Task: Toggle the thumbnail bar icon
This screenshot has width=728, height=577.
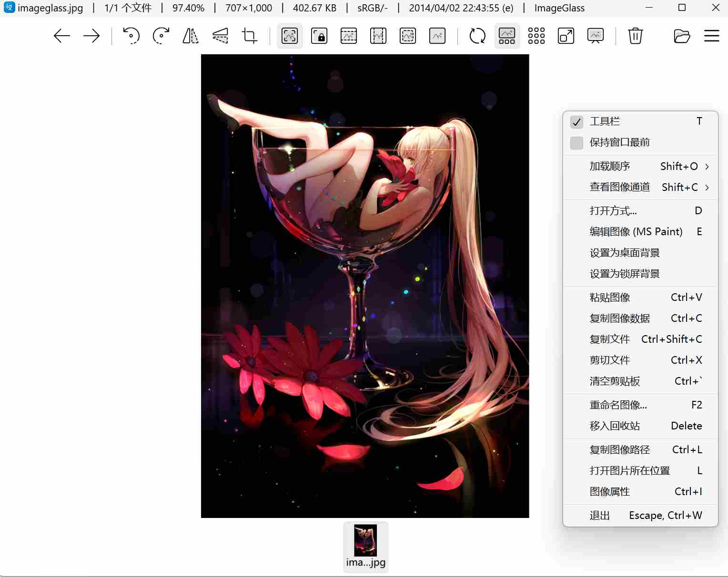Action: [x=507, y=36]
